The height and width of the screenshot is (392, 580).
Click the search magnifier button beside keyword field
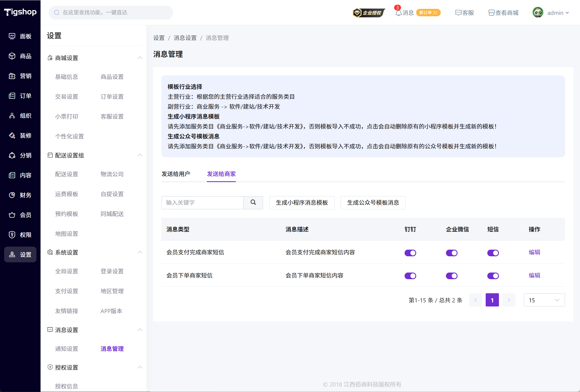tap(253, 202)
